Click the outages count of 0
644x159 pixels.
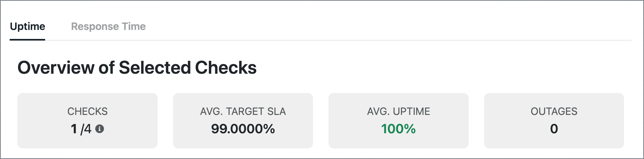point(554,129)
